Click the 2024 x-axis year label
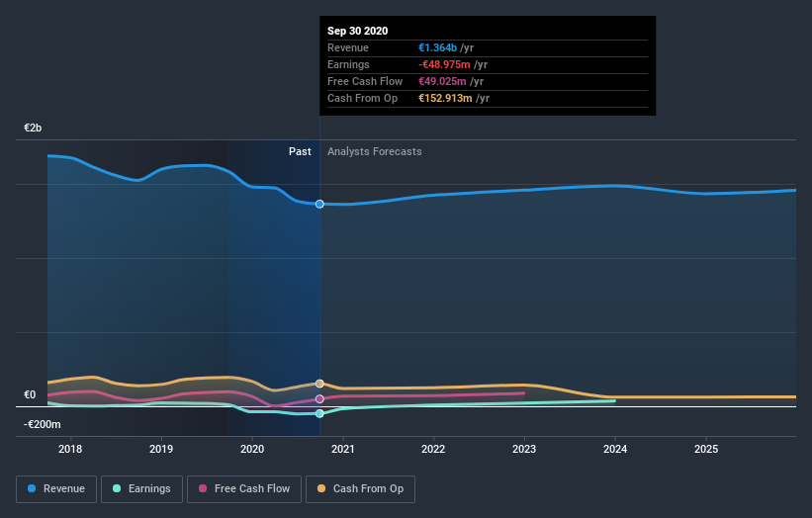The height and width of the screenshot is (518, 812). click(x=615, y=449)
